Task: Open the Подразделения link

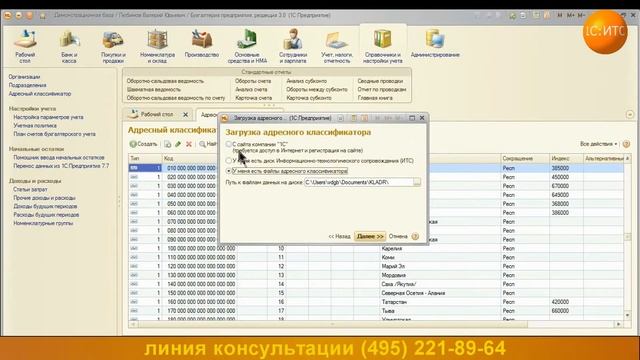Action: tap(27, 85)
